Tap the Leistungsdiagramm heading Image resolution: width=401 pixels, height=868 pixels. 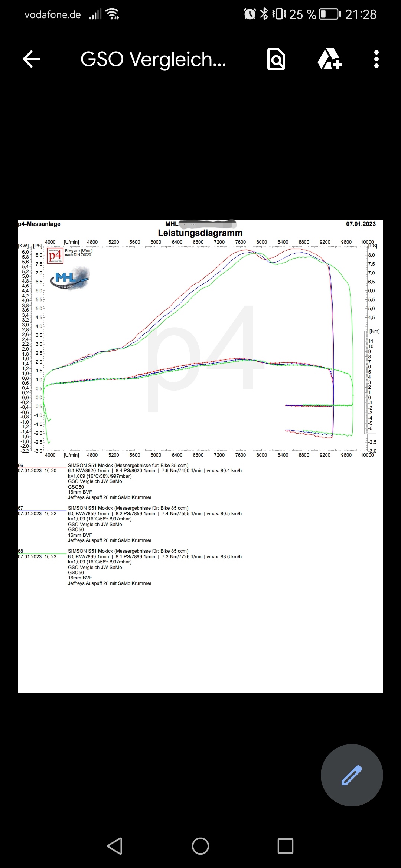tap(200, 233)
